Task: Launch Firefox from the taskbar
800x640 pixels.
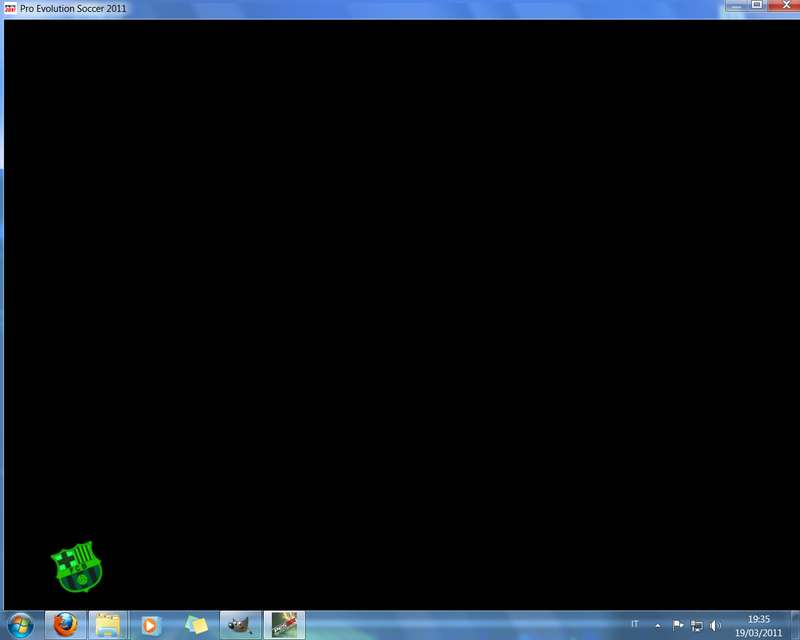Action: tap(65, 625)
